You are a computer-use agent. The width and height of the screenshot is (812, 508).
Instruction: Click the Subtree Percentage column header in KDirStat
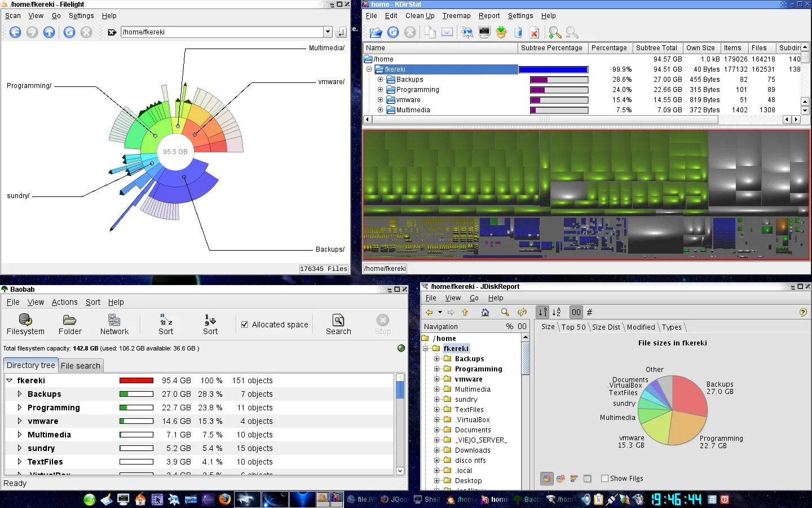click(x=553, y=48)
